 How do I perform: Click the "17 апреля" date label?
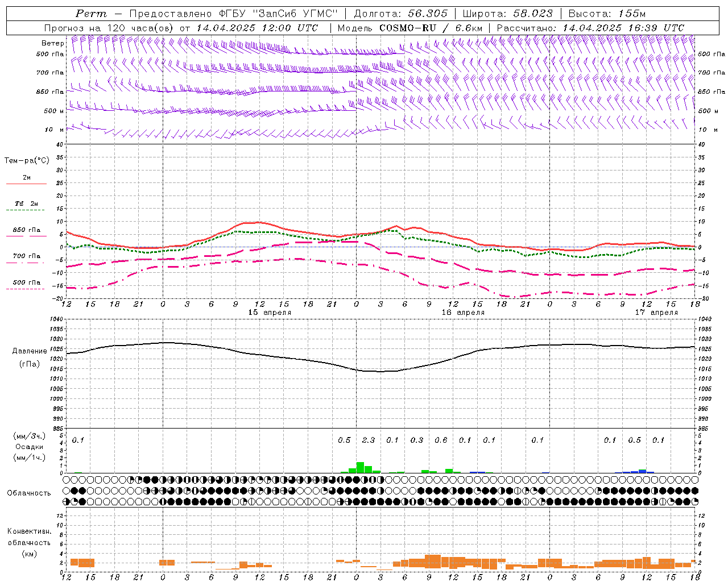pos(656,313)
